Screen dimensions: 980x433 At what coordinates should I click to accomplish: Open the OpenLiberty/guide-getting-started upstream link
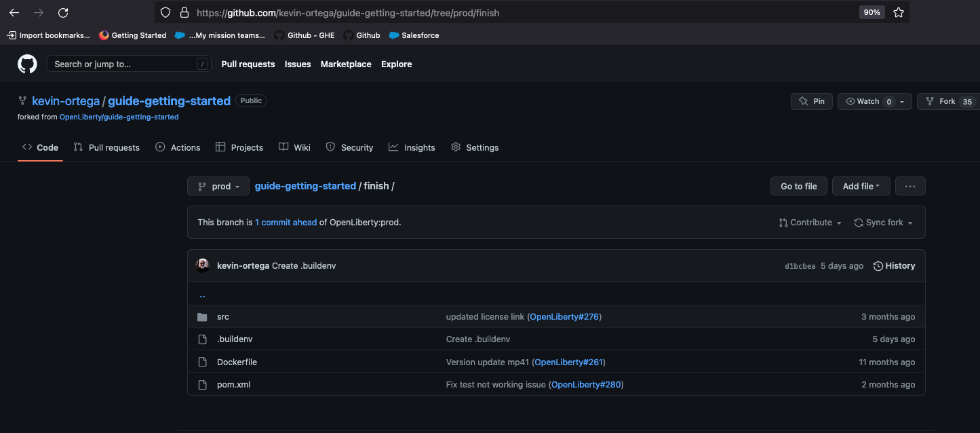[x=119, y=117]
